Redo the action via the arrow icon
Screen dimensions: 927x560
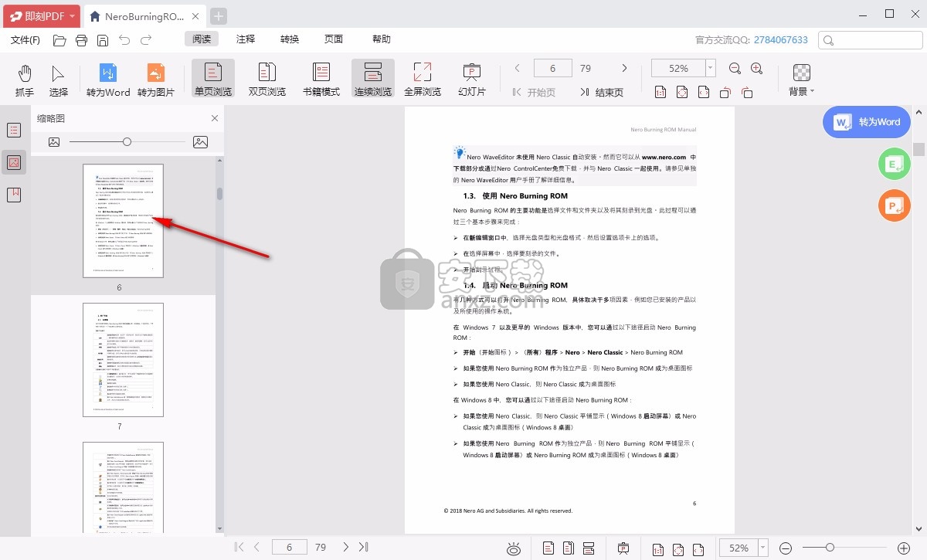(146, 39)
